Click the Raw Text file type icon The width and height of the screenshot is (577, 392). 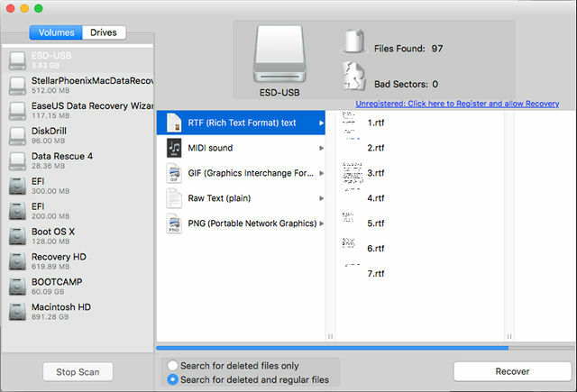coord(174,198)
